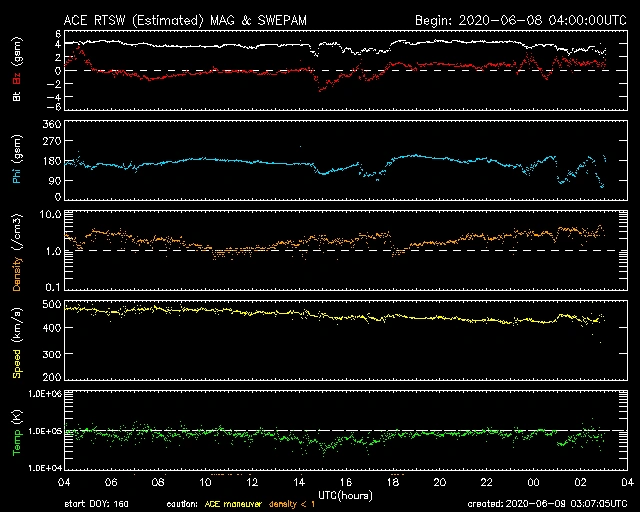Click the "created:" timestamp at bottom right

[x=549, y=505]
